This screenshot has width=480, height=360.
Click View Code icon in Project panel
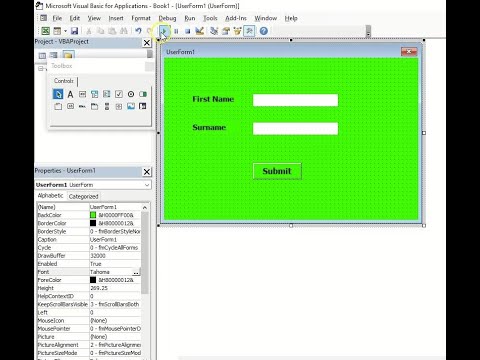tap(42, 55)
